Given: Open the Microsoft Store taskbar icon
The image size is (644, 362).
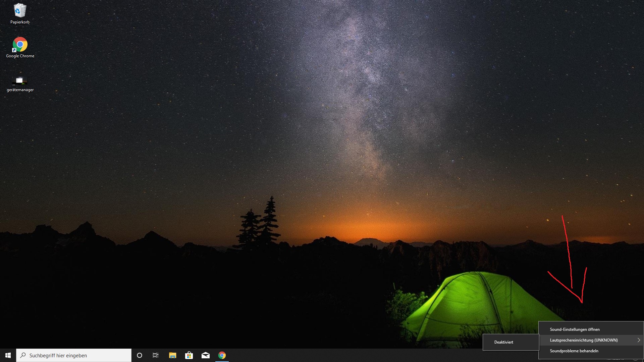Looking at the screenshot, I should pos(189,355).
